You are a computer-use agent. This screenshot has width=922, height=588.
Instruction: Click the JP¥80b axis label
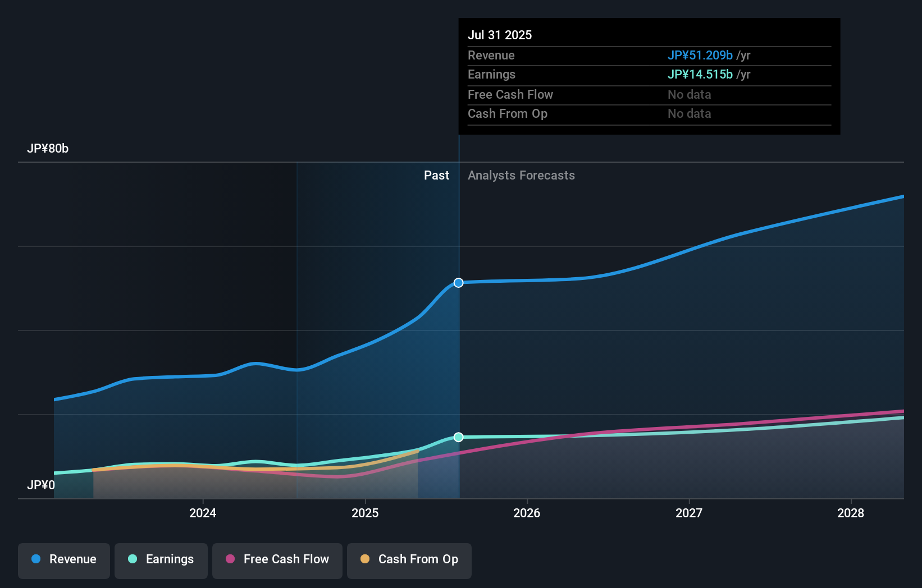pos(48,149)
